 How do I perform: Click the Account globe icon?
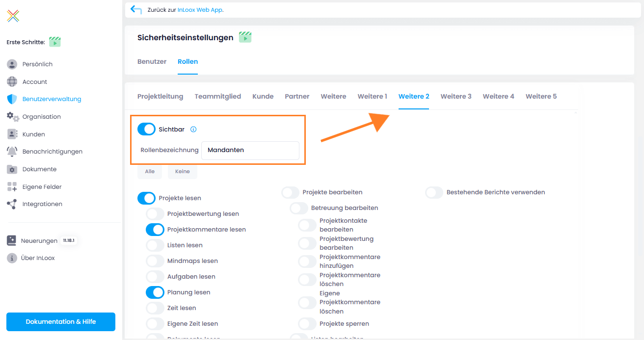12,81
